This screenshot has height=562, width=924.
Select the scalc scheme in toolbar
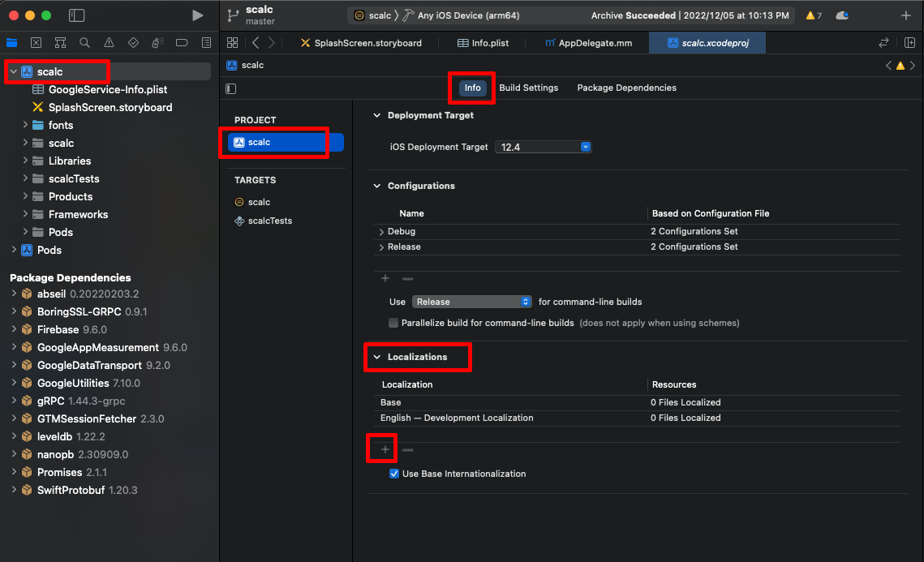point(372,15)
